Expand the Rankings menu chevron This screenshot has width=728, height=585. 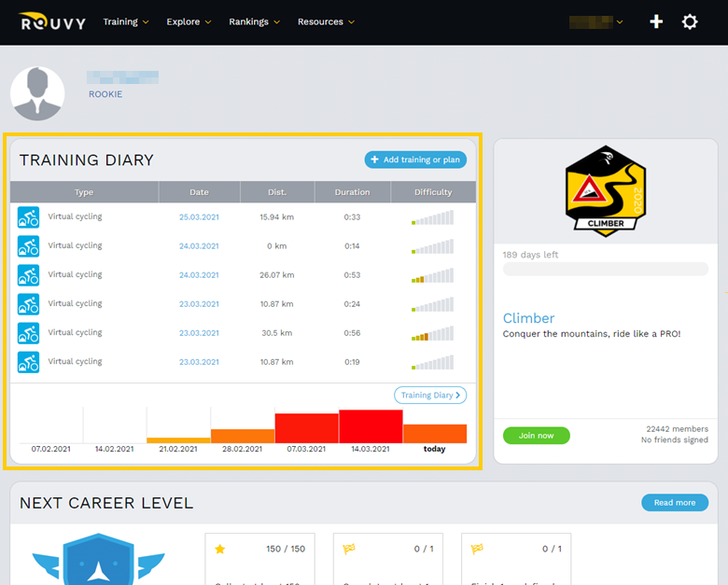(276, 22)
